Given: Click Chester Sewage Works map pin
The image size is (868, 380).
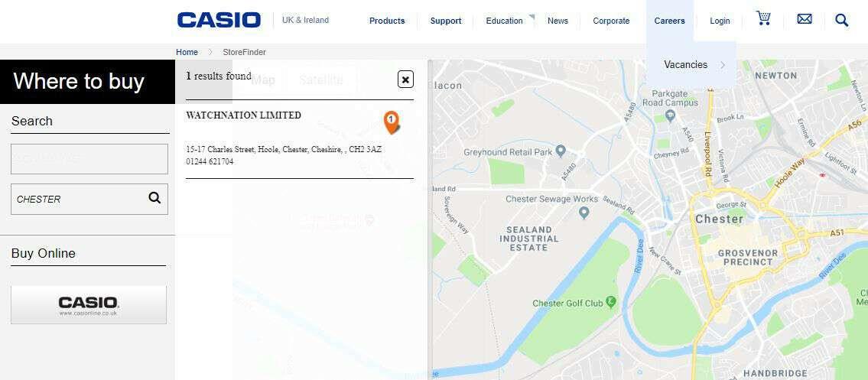Looking at the screenshot, I should pos(584,213).
